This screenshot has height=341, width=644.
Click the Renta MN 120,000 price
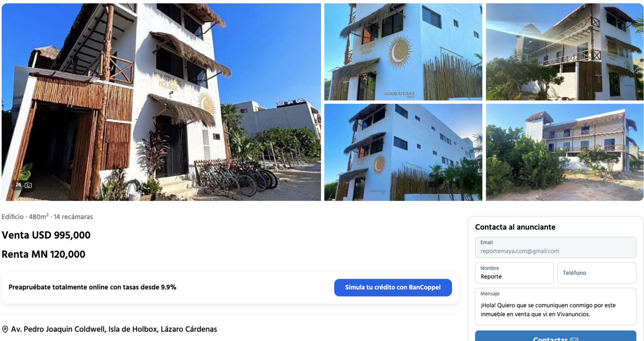tap(44, 254)
